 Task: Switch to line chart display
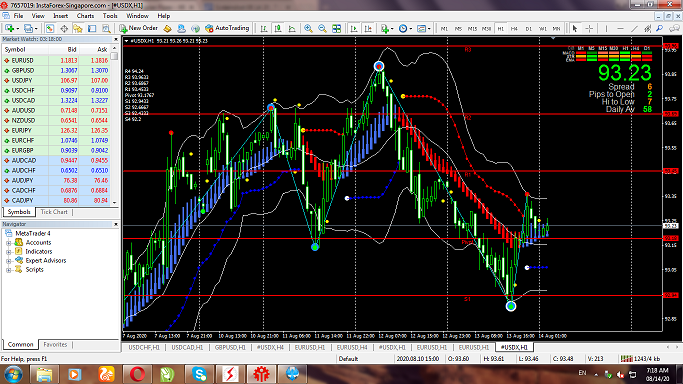coord(292,28)
